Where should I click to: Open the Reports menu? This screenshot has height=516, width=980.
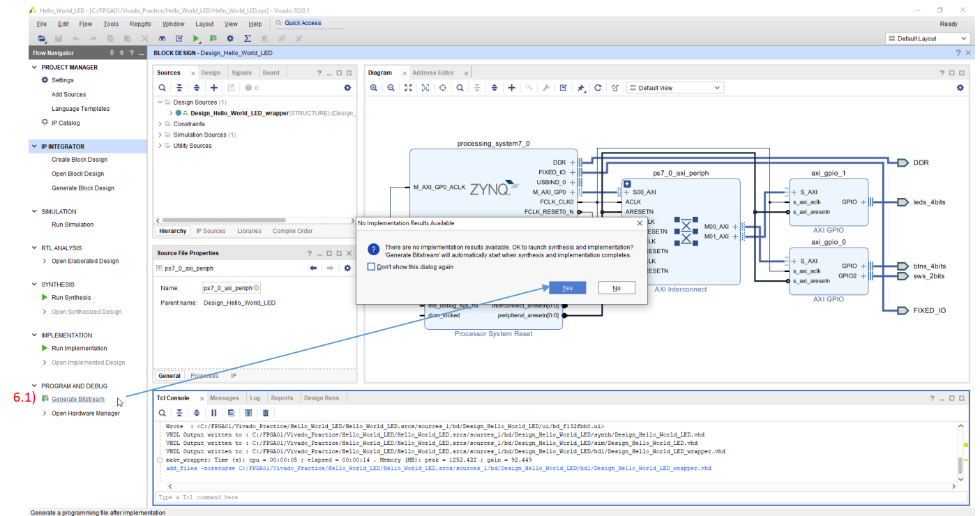point(140,24)
